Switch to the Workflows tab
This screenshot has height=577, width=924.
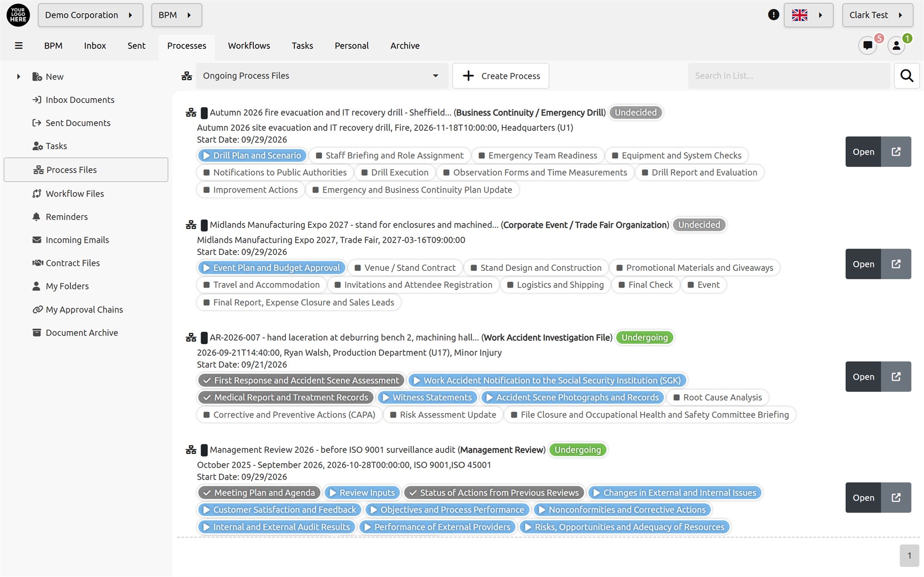(249, 46)
